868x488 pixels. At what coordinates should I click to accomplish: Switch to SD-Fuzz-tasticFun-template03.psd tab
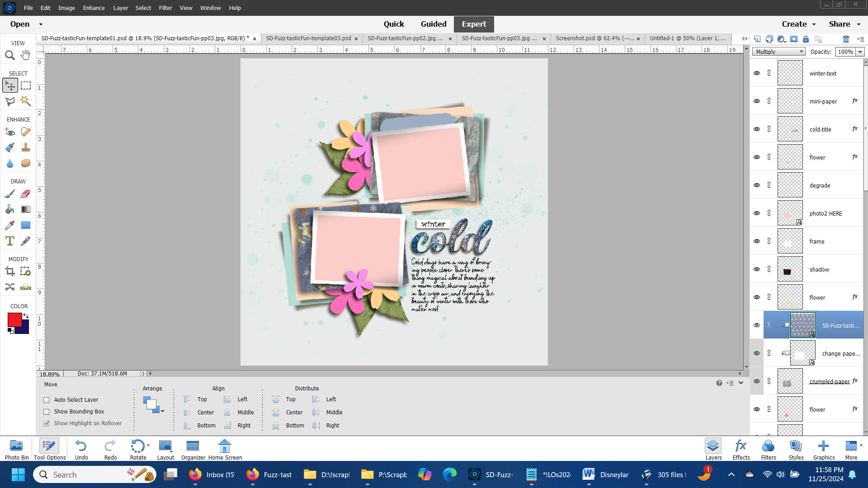308,38
